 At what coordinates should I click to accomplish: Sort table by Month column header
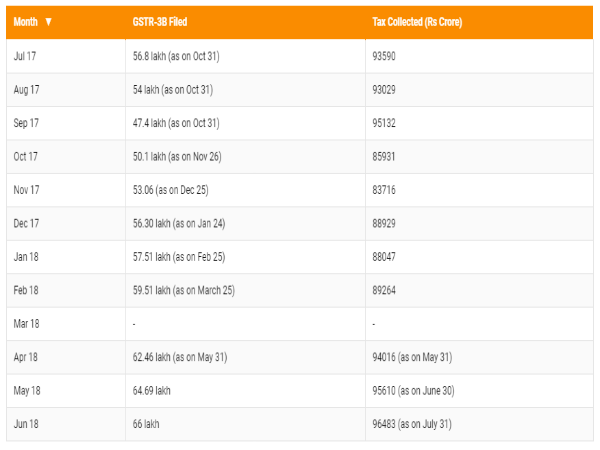click(x=26, y=21)
